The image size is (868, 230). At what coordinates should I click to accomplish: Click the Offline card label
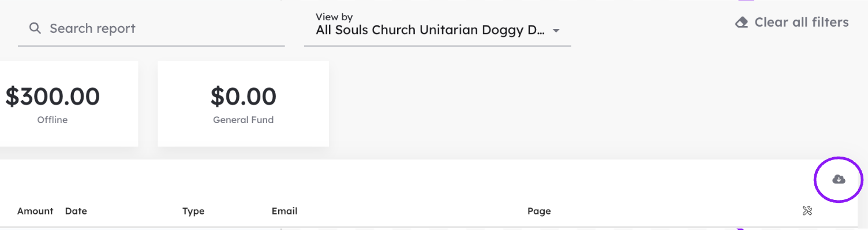click(x=53, y=120)
